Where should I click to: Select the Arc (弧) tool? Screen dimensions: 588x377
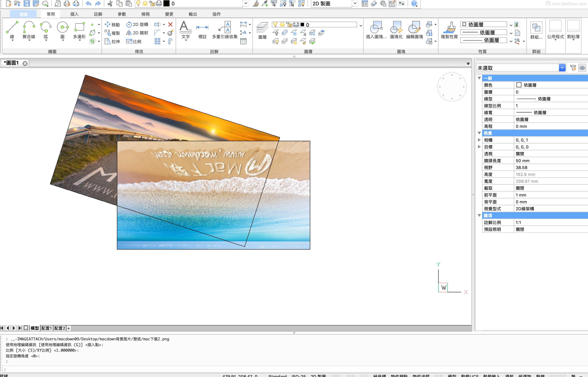pyautogui.click(x=46, y=30)
